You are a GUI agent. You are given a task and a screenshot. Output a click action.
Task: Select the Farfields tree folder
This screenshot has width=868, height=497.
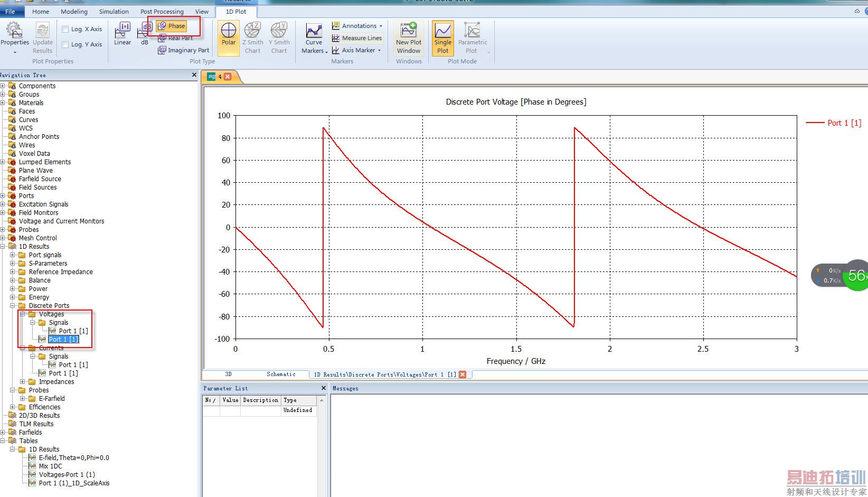pyautogui.click(x=30, y=433)
